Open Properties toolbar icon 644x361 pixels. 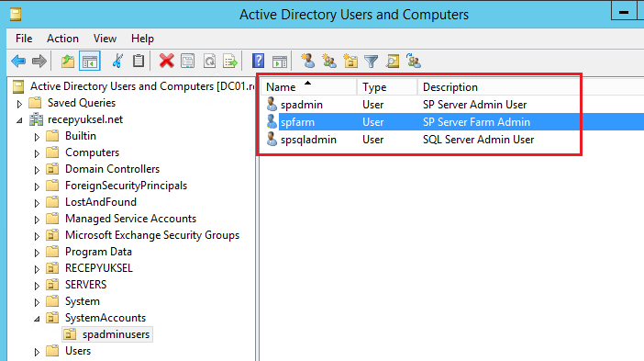[x=188, y=62]
